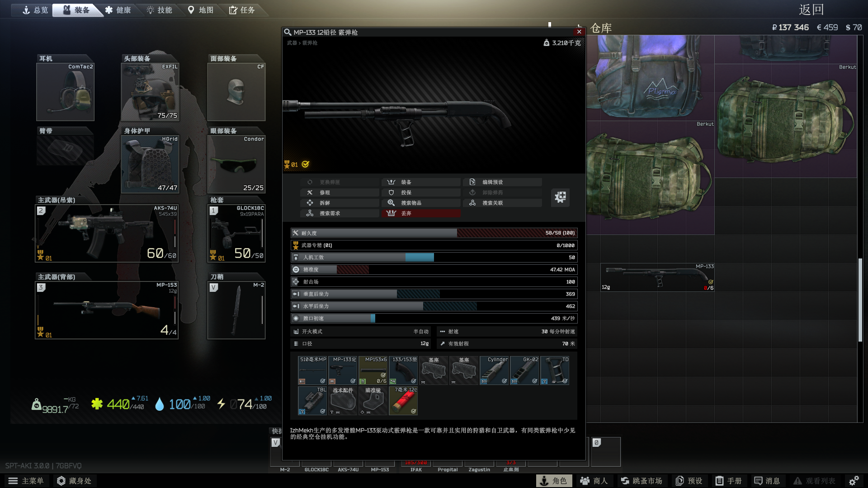Switch to the 地图 map tab
The height and width of the screenshot is (488, 868).
pos(201,10)
